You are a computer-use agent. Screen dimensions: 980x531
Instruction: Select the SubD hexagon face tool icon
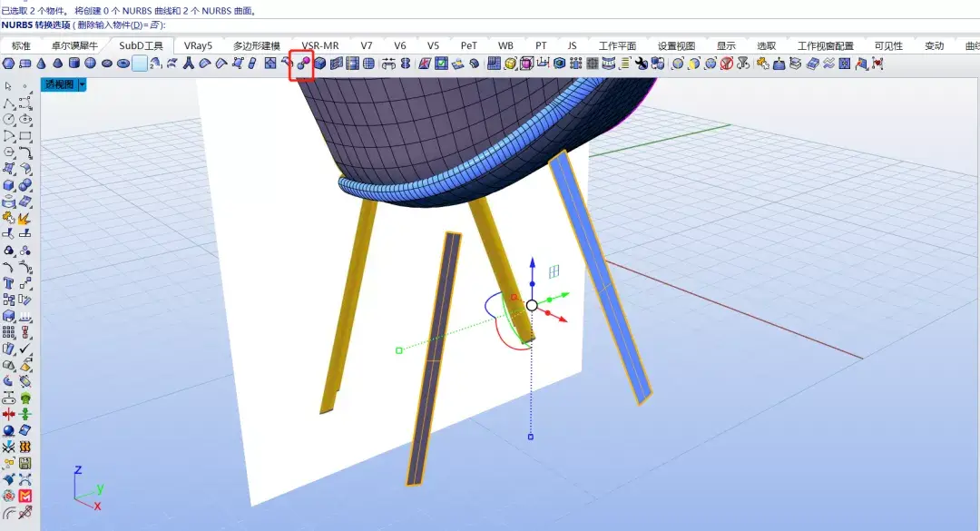9,64
